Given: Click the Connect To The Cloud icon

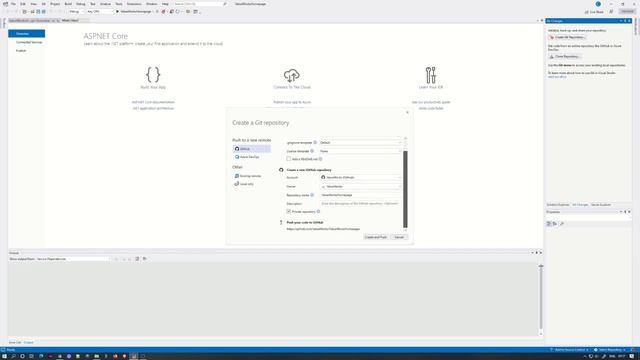Looking at the screenshot, I should click(292, 76).
